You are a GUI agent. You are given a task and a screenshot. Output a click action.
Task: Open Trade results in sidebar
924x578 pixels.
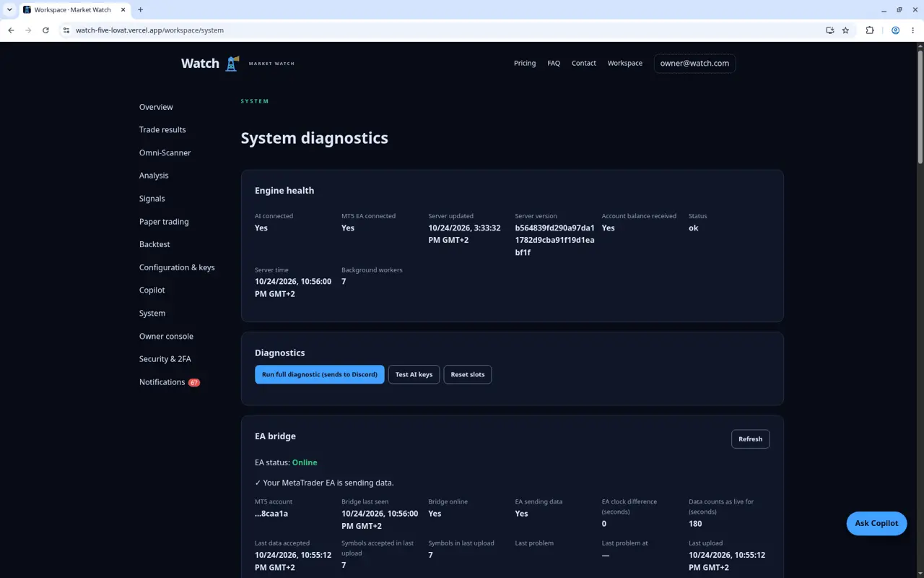point(162,130)
